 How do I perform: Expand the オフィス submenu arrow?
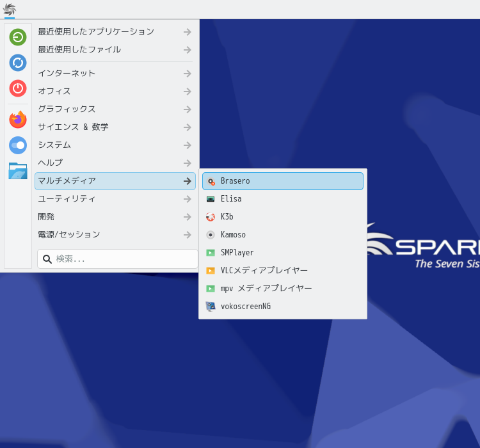[188, 92]
